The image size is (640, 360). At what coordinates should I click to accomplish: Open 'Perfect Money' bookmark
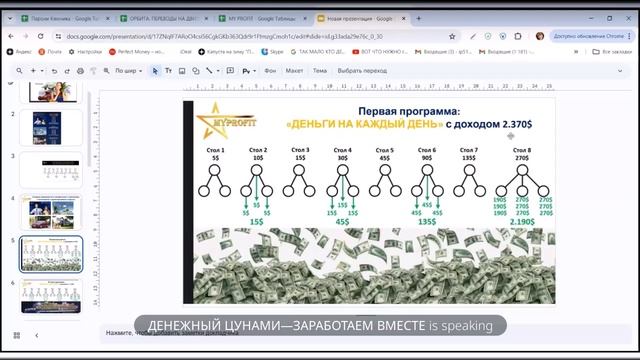pos(136,52)
